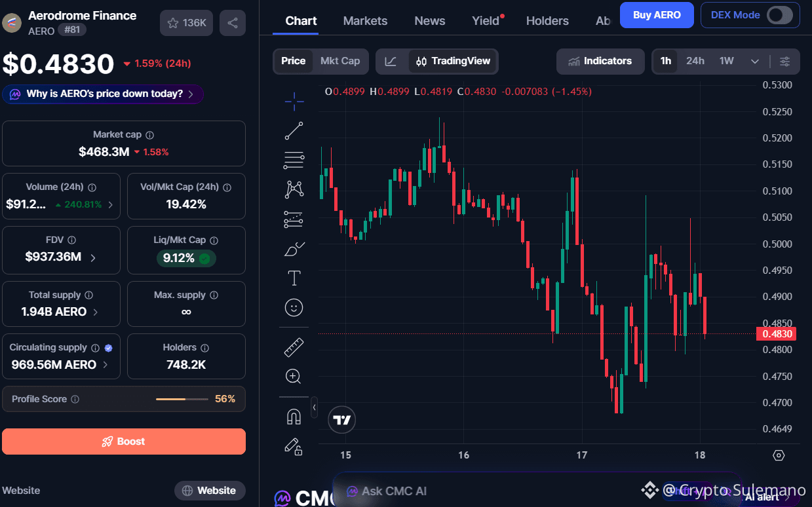
Task: Open Chart tab
Action: [x=301, y=21]
